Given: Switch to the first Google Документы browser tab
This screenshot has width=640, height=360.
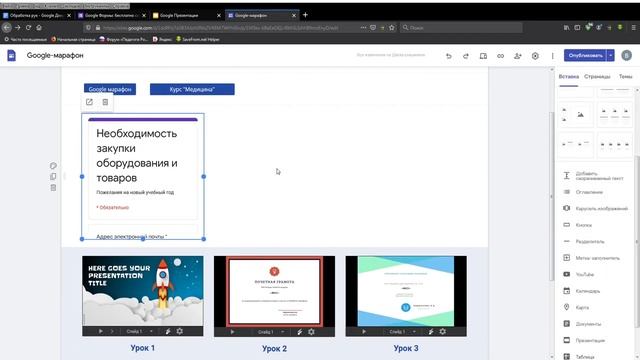Looking at the screenshot, I should pos(37,16).
